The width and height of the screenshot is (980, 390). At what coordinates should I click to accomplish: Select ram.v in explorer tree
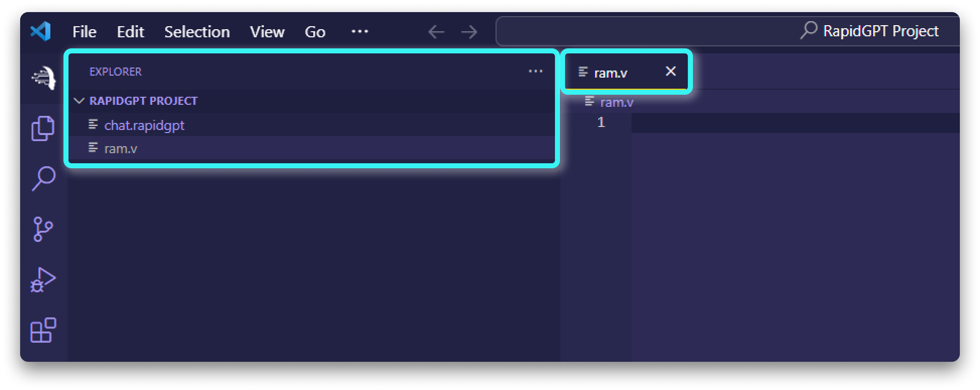pos(312,148)
